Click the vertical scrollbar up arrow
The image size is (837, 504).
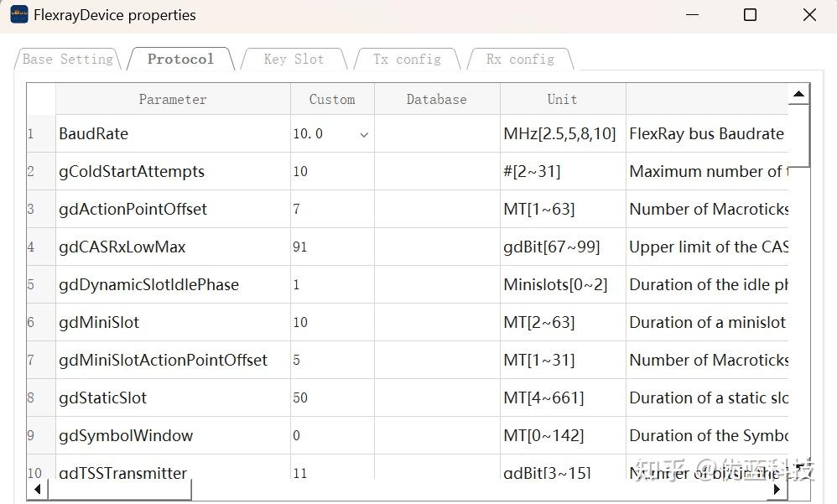[x=799, y=94]
